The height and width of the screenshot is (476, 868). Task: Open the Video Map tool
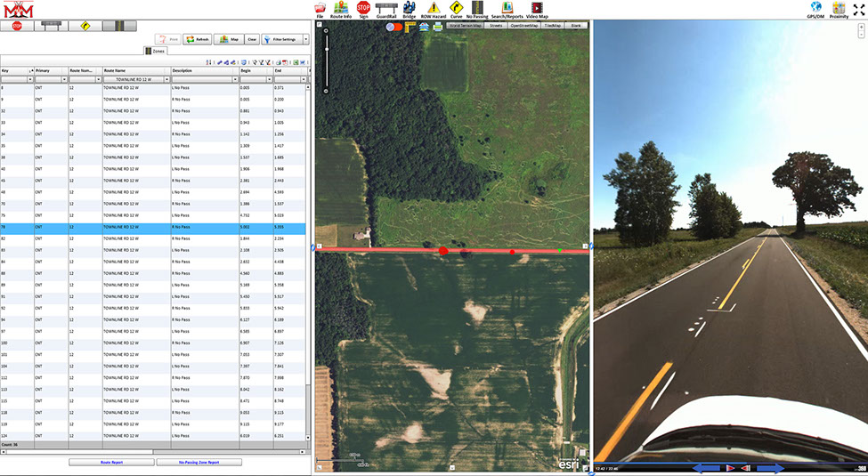pos(537,9)
